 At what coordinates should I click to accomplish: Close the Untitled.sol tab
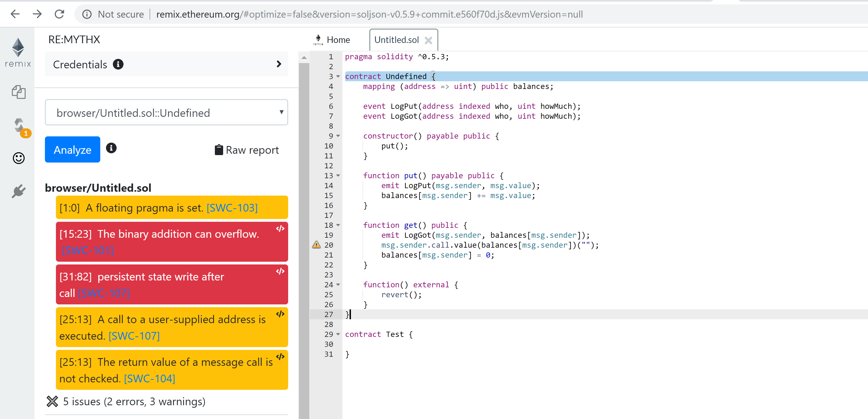(x=428, y=40)
